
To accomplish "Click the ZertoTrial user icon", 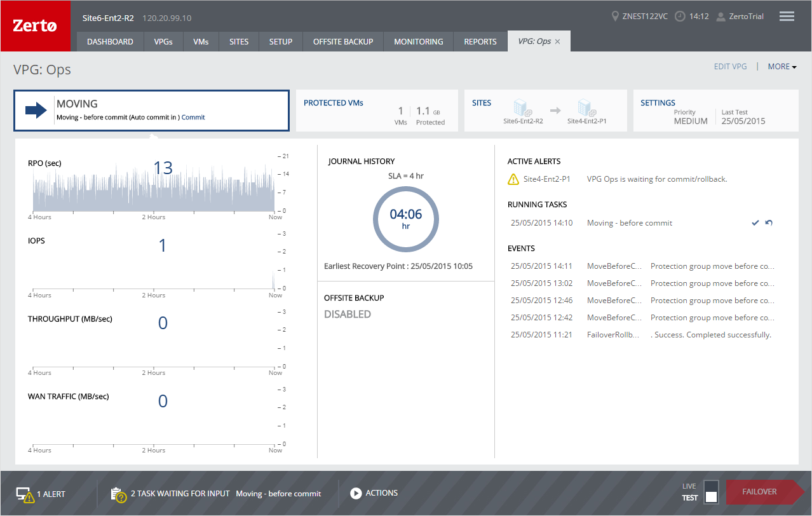I will tap(721, 17).
